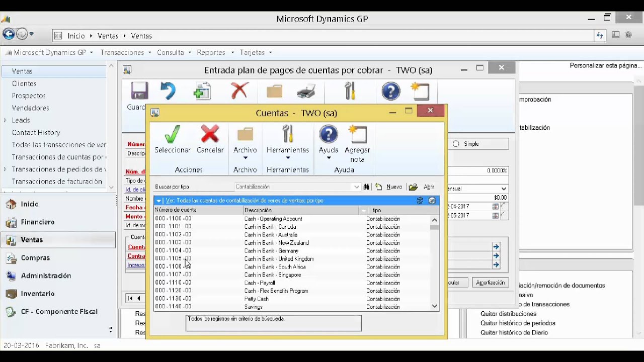Click the help question mark in Entrada window
The image size is (644, 362).
coord(391,92)
